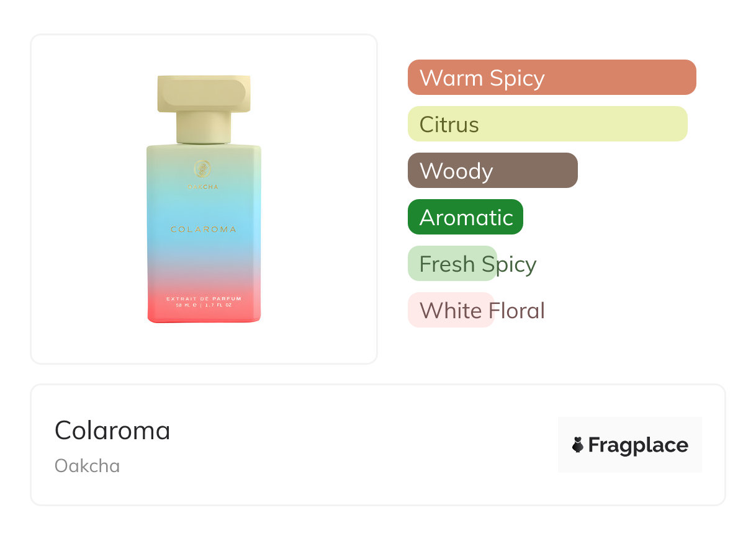Screen dimensions: 756x536
Task: Click the perfume bottle's beige cap
Action: point(204,94)
